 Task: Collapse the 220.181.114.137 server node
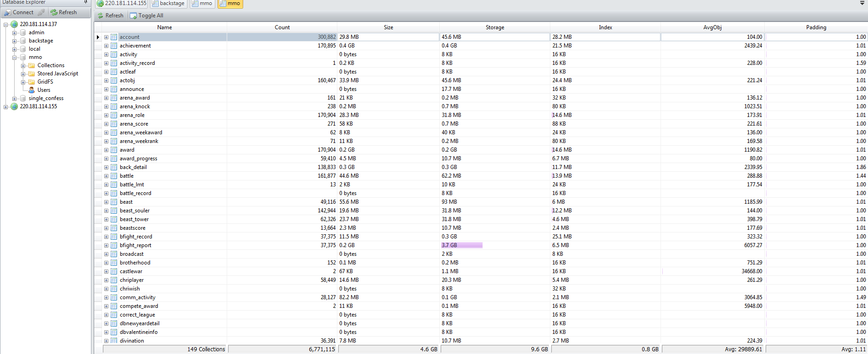tap(6, 24)
